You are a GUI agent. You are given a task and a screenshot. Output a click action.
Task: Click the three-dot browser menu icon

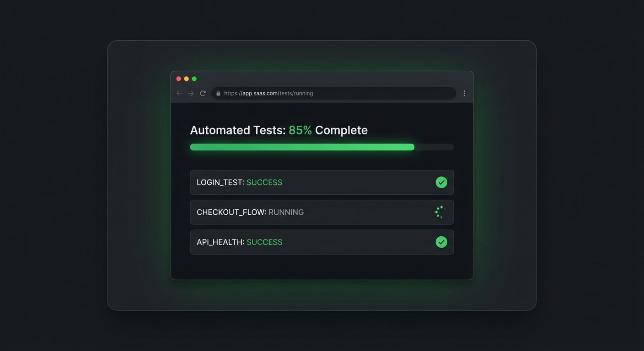click(x=464, y=93)
